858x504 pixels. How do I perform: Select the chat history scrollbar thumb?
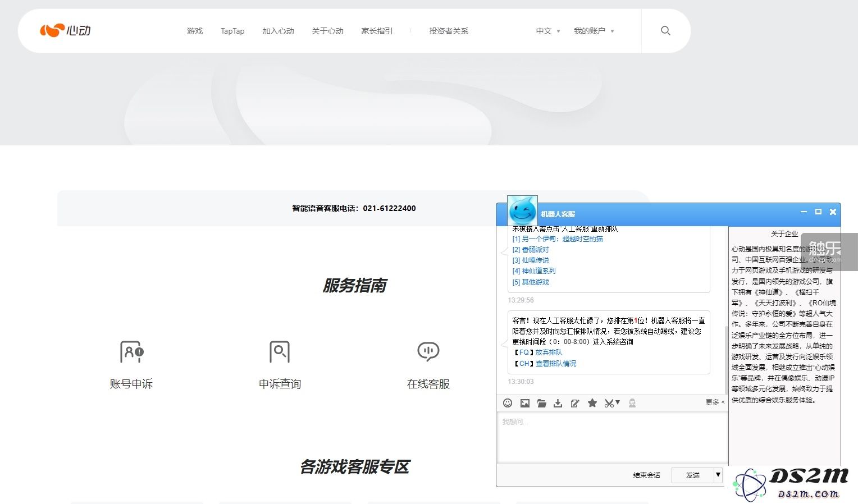727,359
